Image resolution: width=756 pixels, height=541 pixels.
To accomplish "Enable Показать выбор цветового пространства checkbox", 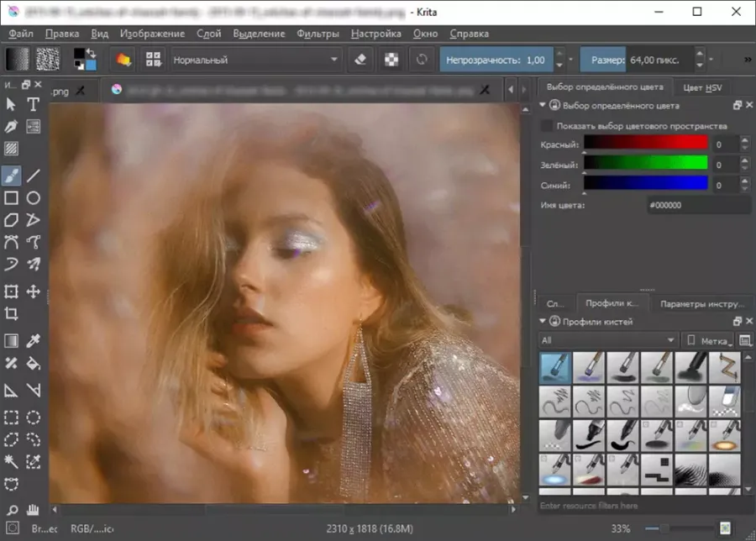I will (x=547, y=126).
